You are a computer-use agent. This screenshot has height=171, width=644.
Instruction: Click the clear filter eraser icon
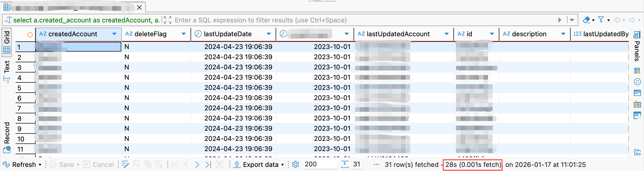coord(586,20)
